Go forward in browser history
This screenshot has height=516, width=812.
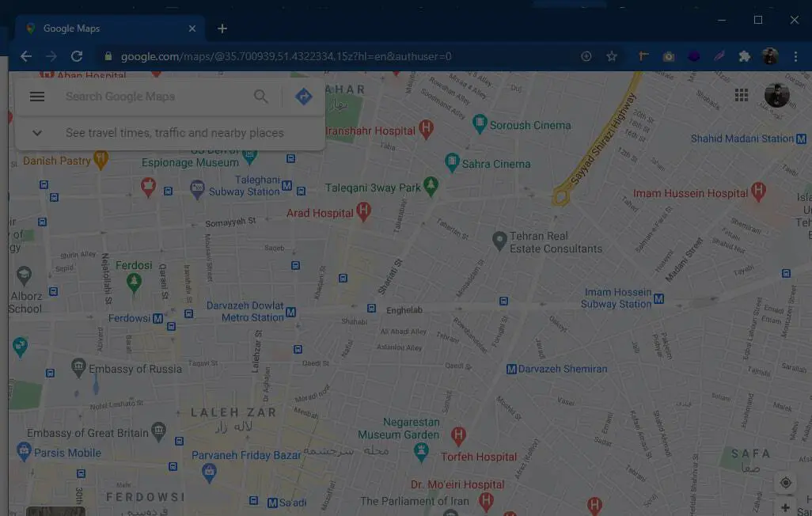(x=51, y=56)
